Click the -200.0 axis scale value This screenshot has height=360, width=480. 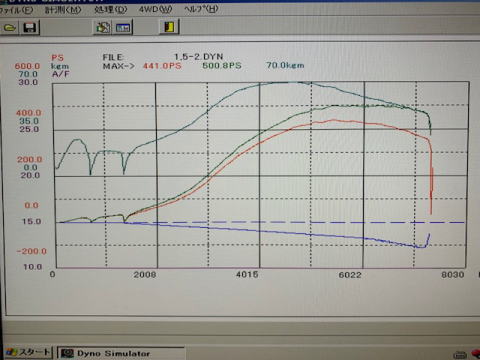click(32, 251)
